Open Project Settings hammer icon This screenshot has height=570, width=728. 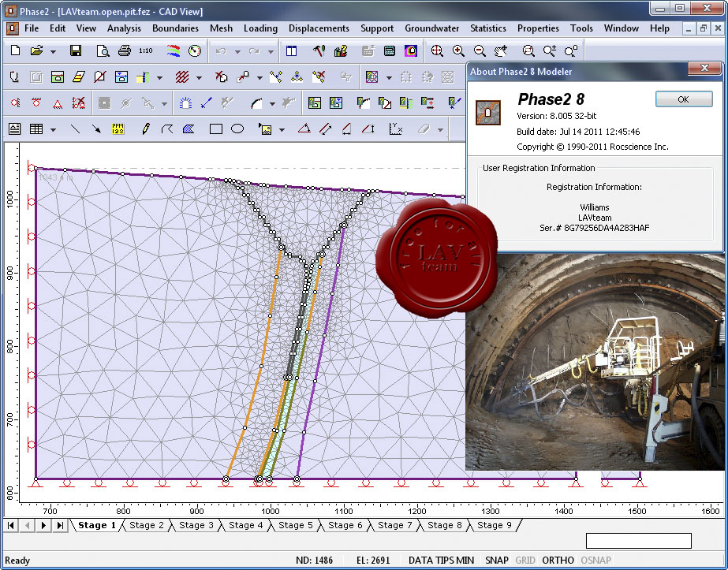319,50
